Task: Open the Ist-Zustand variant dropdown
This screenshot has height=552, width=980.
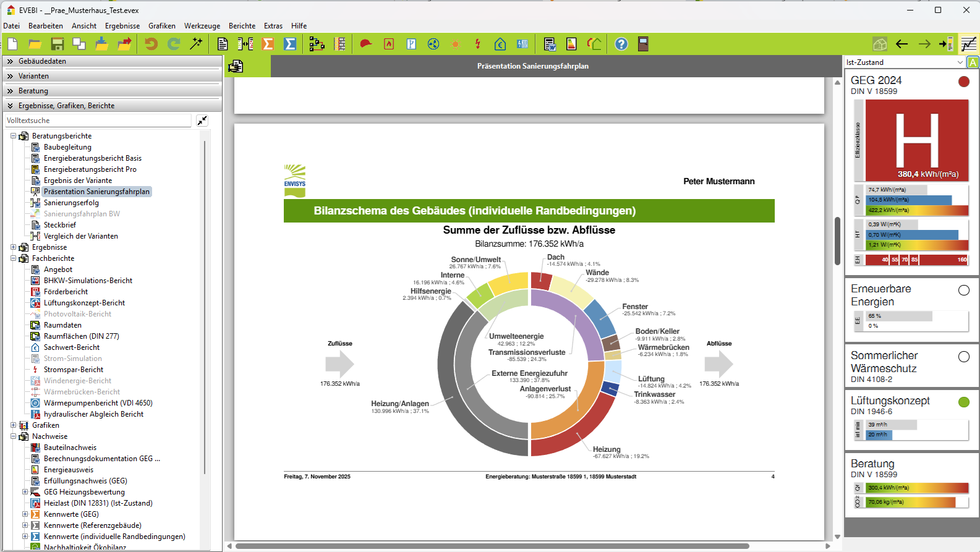Action: pyautogui.click(x=960, y=62)
